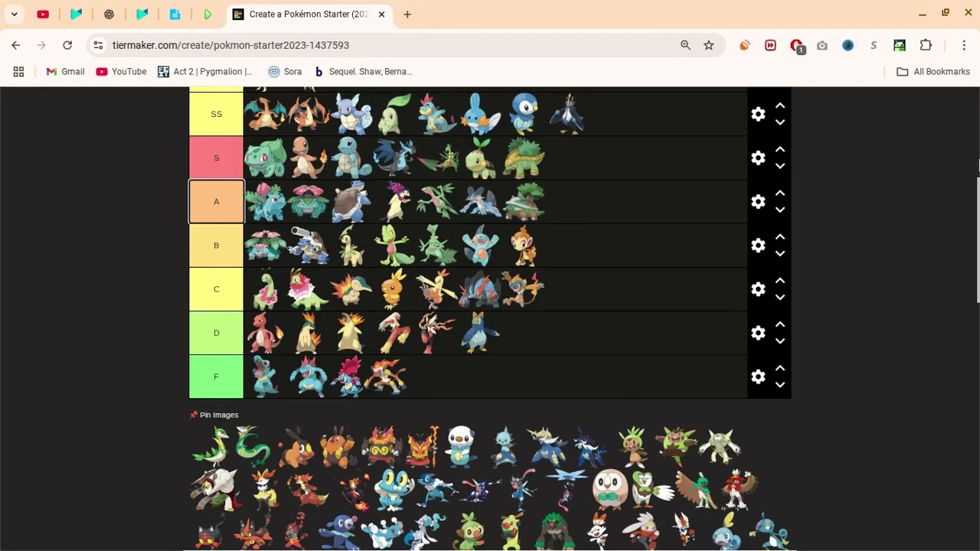Select Blastoise in the A tier
Image resolution: width=980 pixels, height=551 pixels.
(351, 201)
